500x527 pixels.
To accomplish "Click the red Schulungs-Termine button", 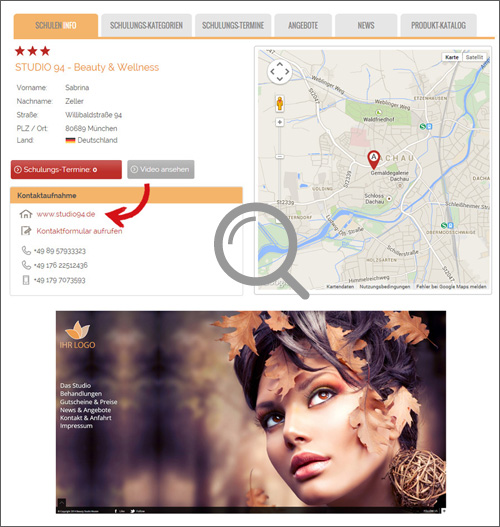I will click(x=66, y=169).
